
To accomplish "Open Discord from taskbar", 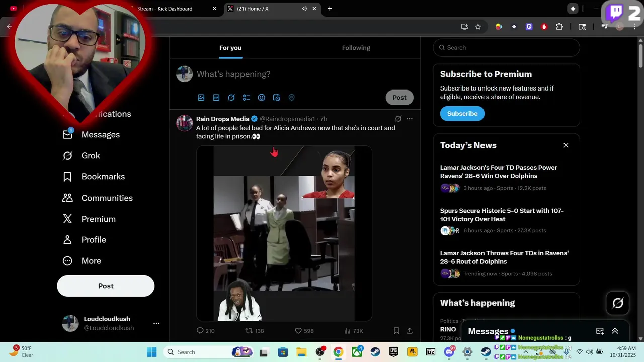I will click(x=449, y=352).
